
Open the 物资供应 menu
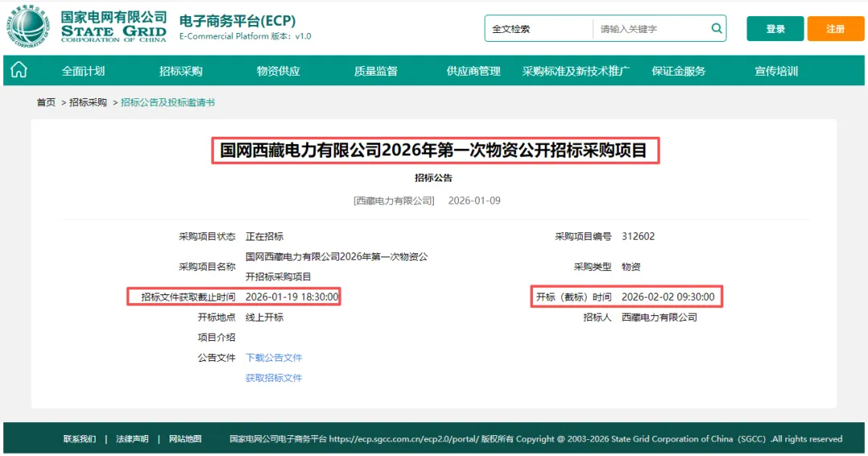(278, 71)
